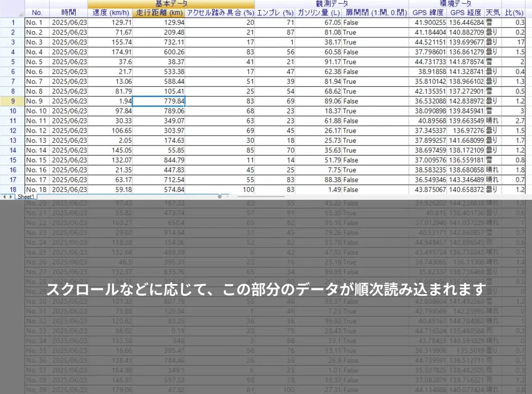The height and width of the screenshot is (394, 532).
Task: Click the previous sheet navigation arrow
Action: pyautogui.click(x=4, y=197)
